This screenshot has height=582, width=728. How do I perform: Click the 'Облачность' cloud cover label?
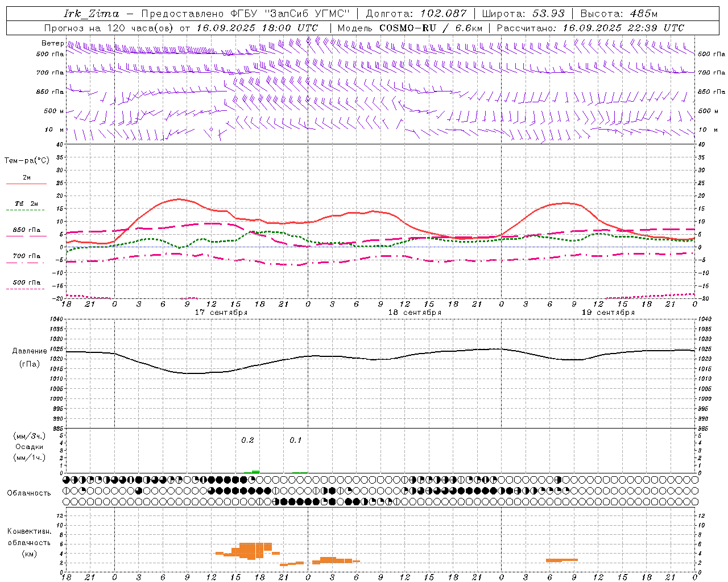(29, 493)
